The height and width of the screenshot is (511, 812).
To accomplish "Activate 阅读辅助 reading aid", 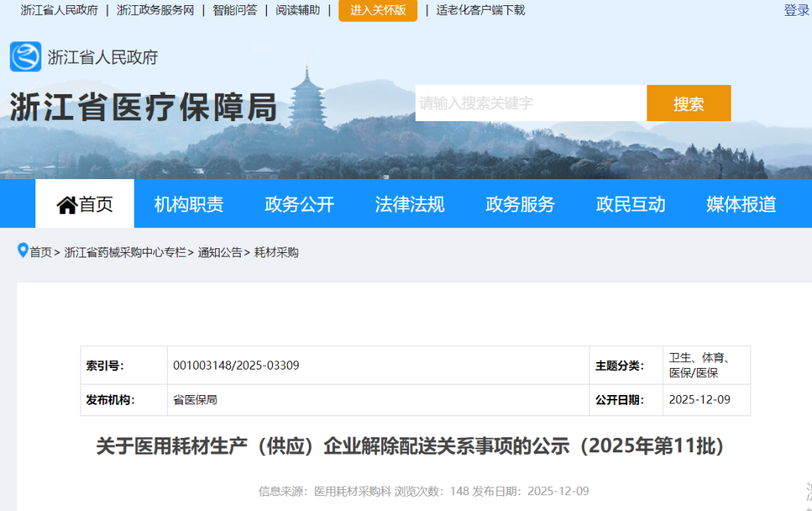I will point(296,11).
